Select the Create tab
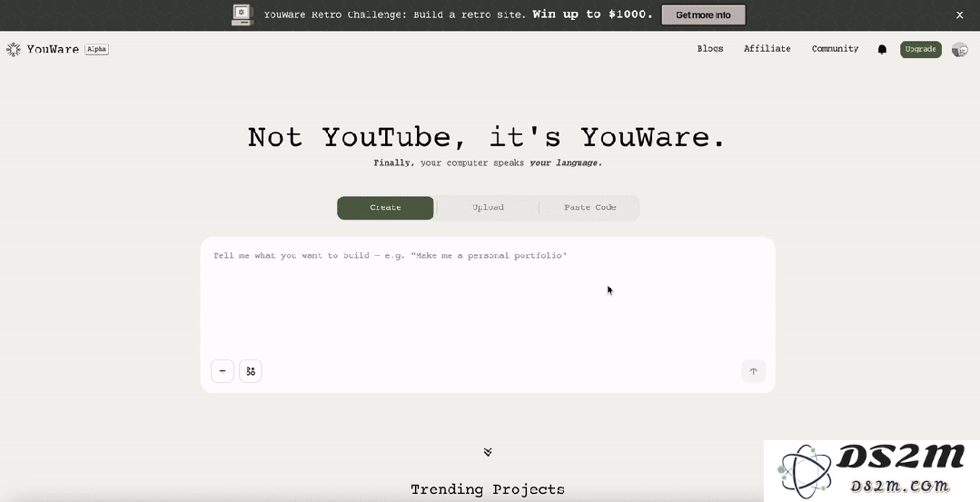Screen dimensions: 980x502 (x=385, y=208)
